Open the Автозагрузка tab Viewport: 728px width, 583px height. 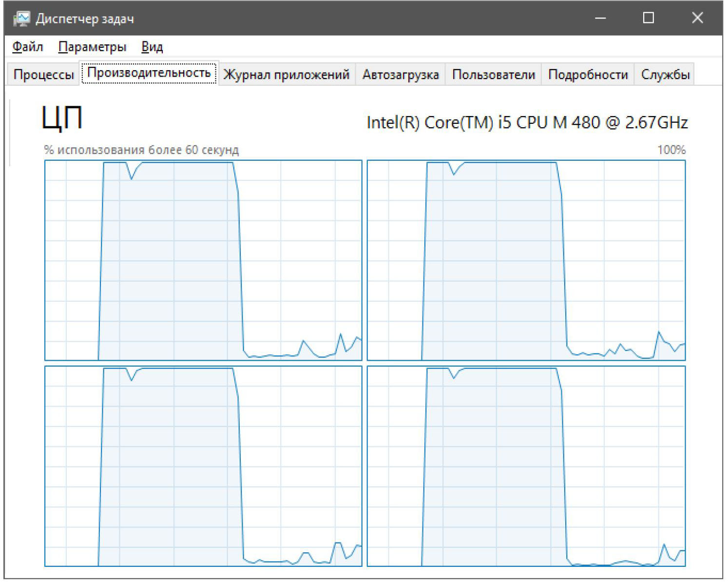[401, 75]
